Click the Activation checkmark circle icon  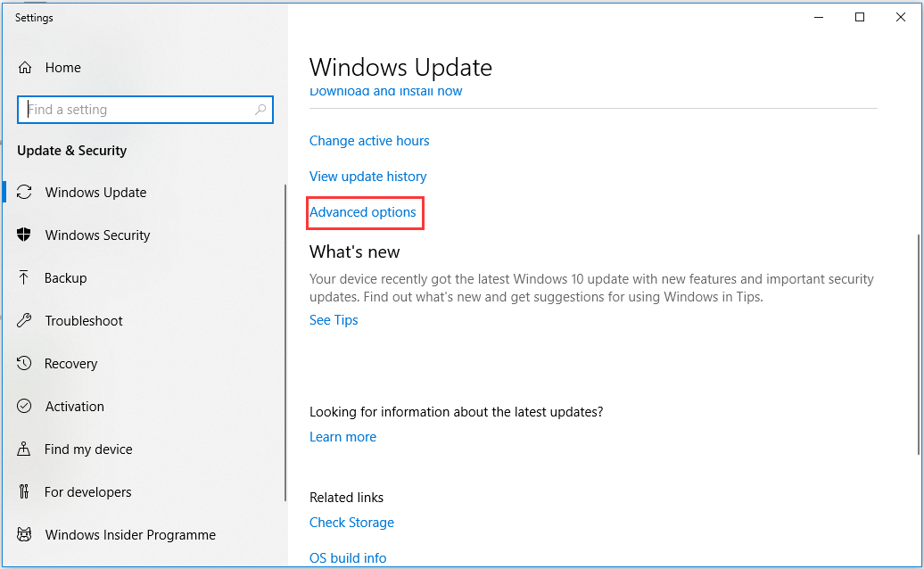click(x=24, y=407)
